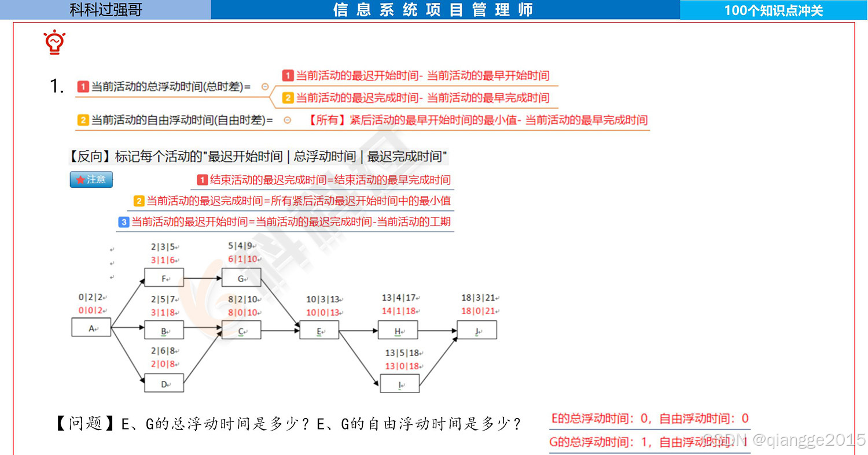868x455 pixels.
Task: Click red badge 1 before 结束活动的最迟完成时间
Action: (202, 180)
